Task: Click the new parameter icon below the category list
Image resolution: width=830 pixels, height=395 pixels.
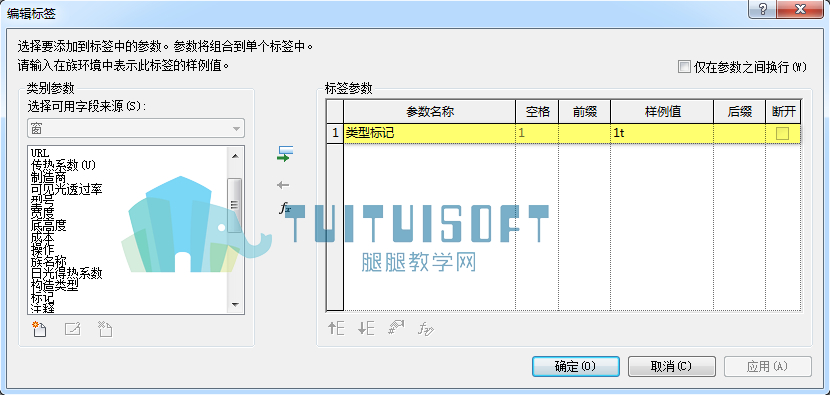Action: [39, 329]
